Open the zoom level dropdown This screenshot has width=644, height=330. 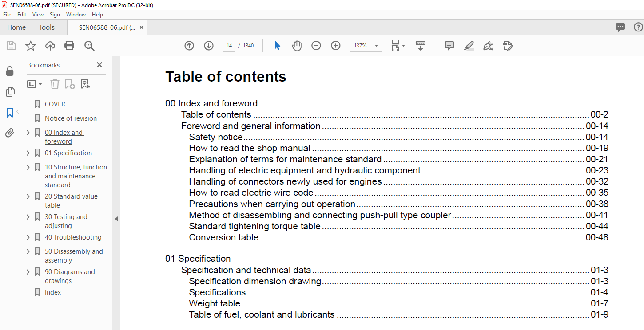[x=377, y=46]
